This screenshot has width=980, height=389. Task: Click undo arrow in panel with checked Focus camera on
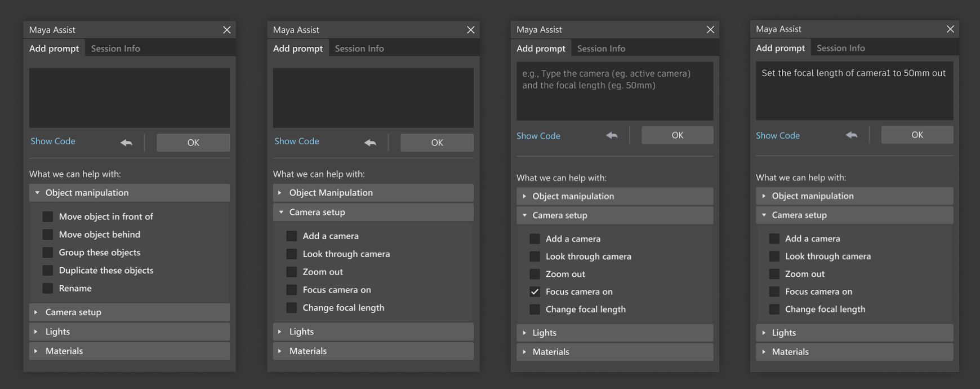pyautogui.click(x=612, y=135)
